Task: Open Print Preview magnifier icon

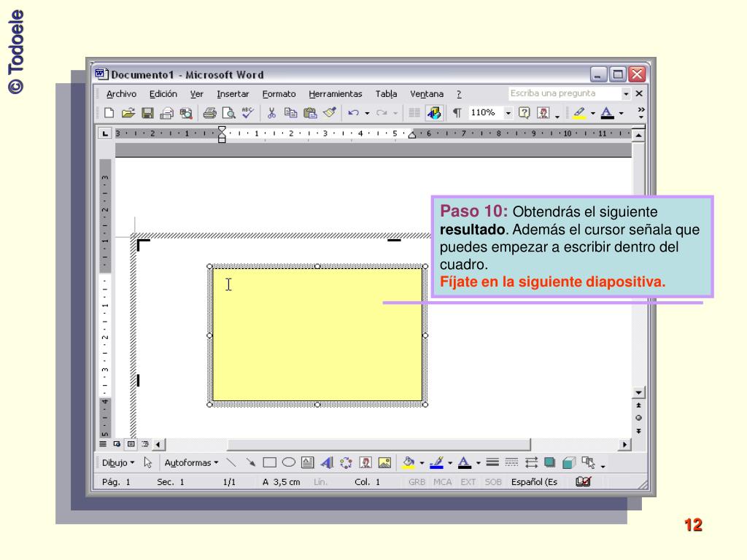Action: pos(228,113)
